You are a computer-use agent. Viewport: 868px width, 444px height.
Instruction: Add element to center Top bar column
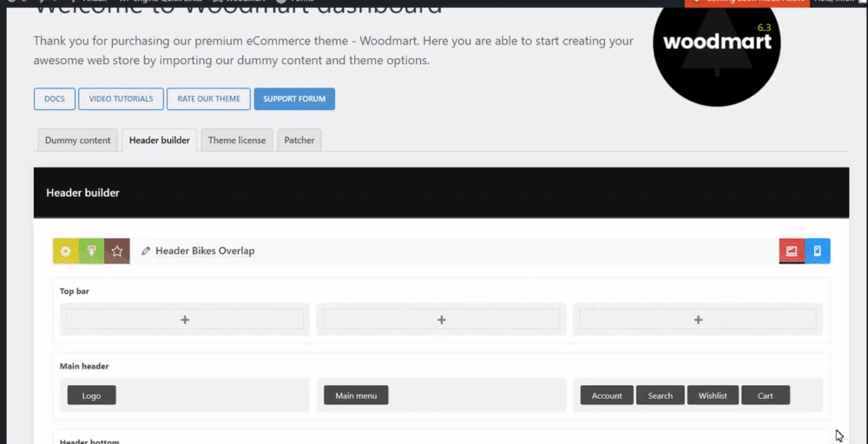[441, 320]
